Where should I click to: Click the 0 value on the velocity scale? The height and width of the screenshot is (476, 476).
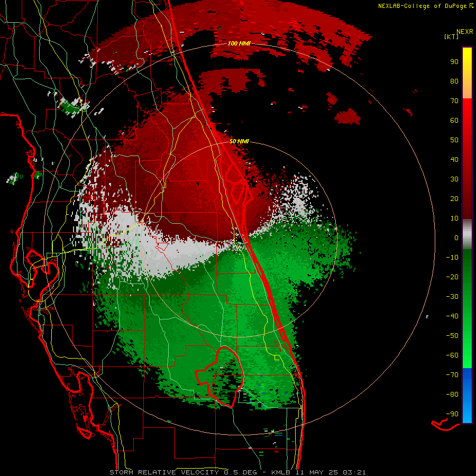456,237
